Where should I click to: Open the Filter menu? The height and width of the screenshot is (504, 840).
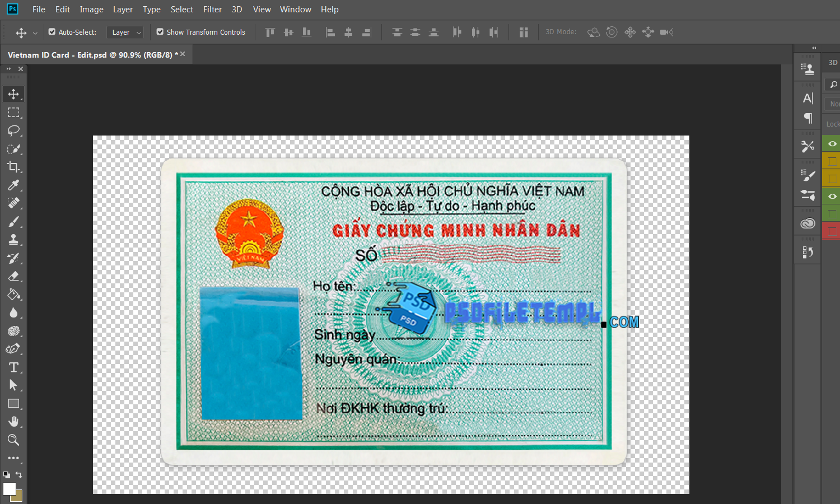coord(212,10)
